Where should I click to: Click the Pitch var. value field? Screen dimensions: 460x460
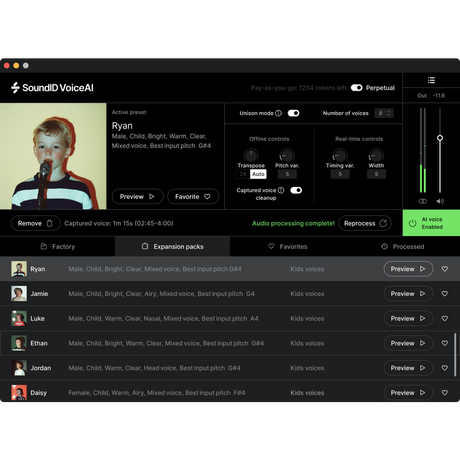click(x=287, y=174)
